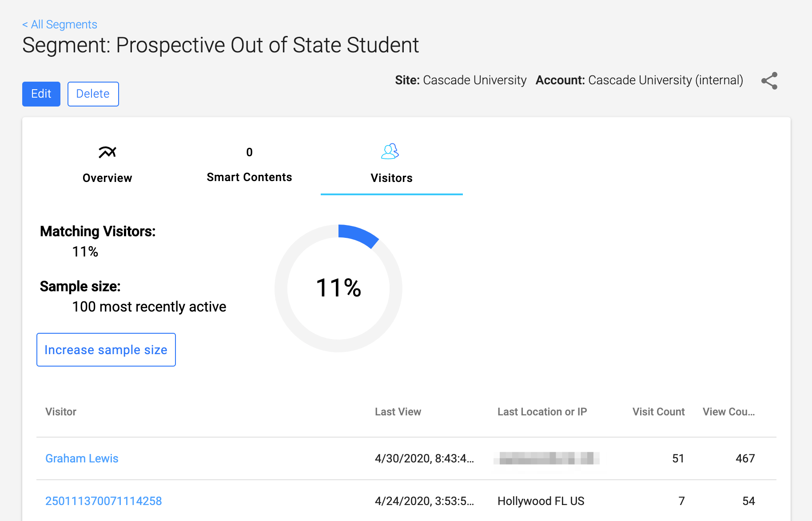The height and width of the screenshot is (521, 812).
Task: Open visitor Graham Lewis
Action: point(82,458)
